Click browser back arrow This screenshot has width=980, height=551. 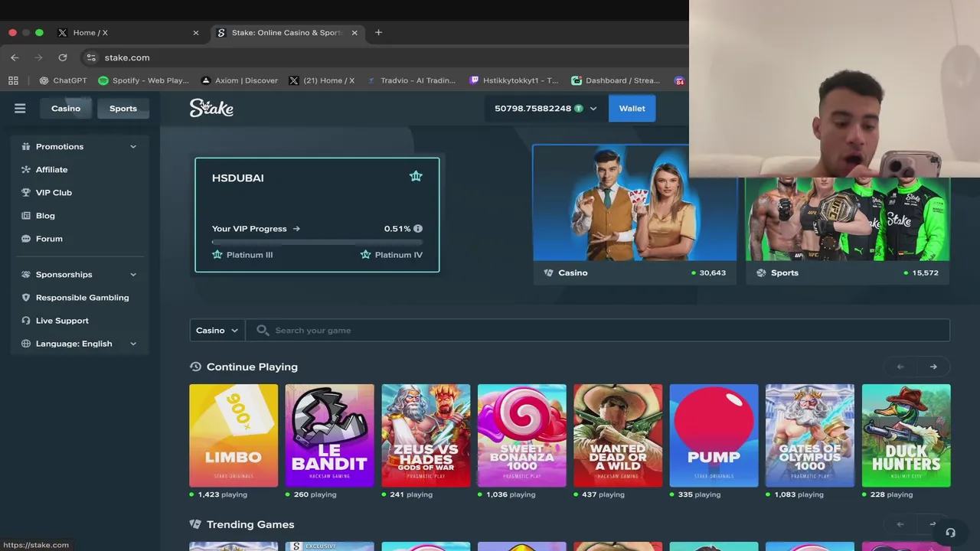point(15,57)
